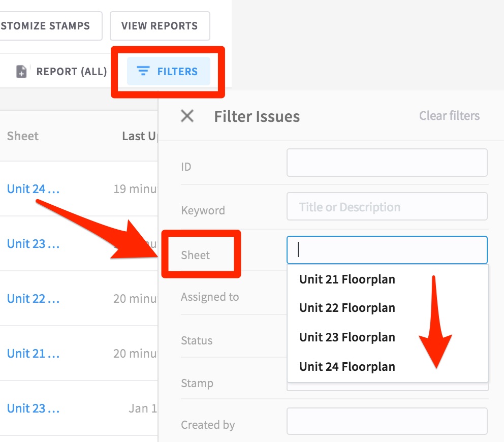Toggle the Filters button
Screen dimensions: 504x442
169,71
